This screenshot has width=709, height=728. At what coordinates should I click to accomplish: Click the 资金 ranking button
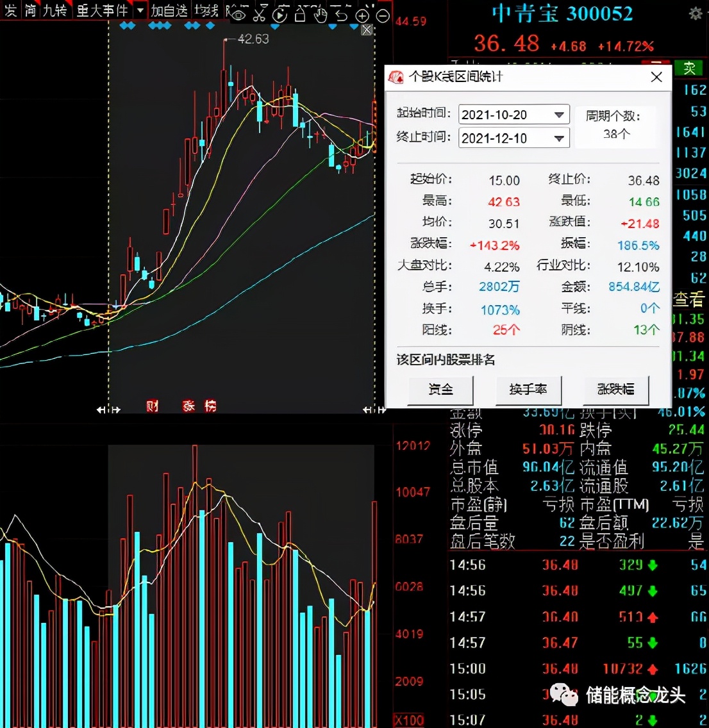point(441,389)
